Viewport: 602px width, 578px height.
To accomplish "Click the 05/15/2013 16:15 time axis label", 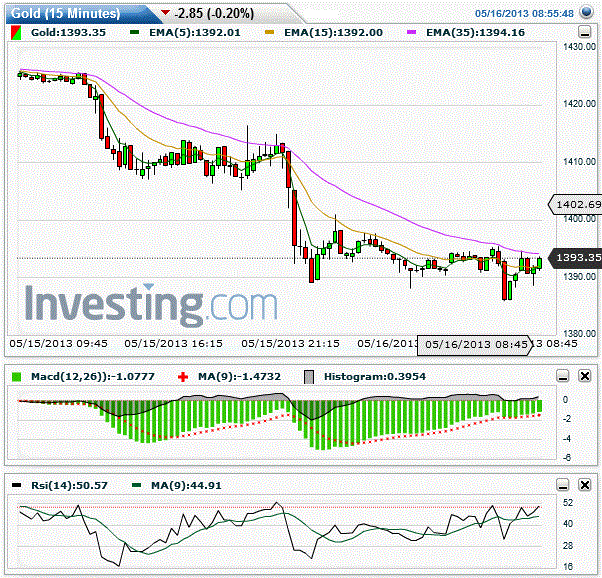I will [174, 343].
